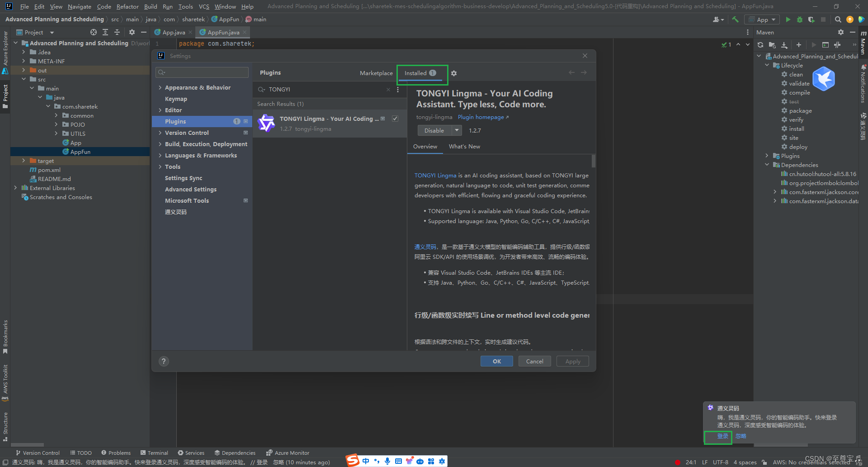Click OK in Settings dialog
Screen dimensions: 868x467
(497, 361)
